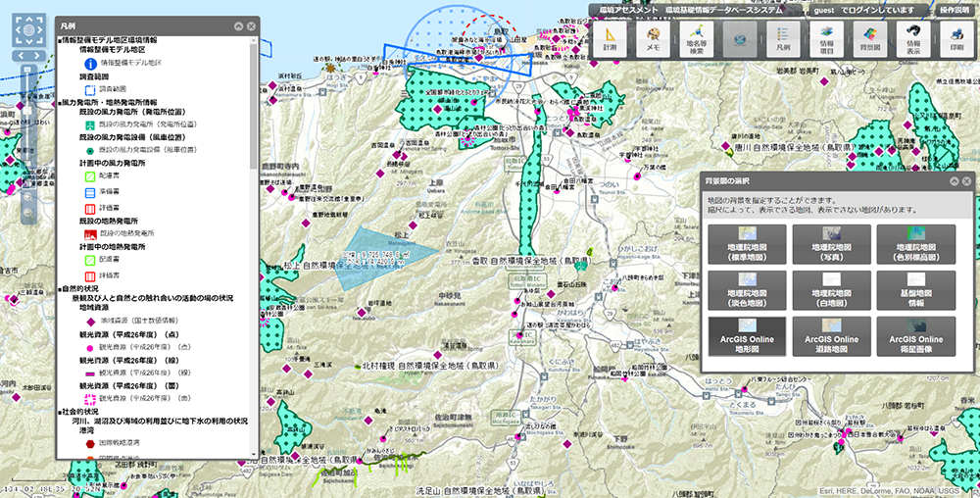Image resolution: width=980 pixels, height=498 pixels.
Task: Open the 計測 measurement tool
Action: [x=610, y=38]
